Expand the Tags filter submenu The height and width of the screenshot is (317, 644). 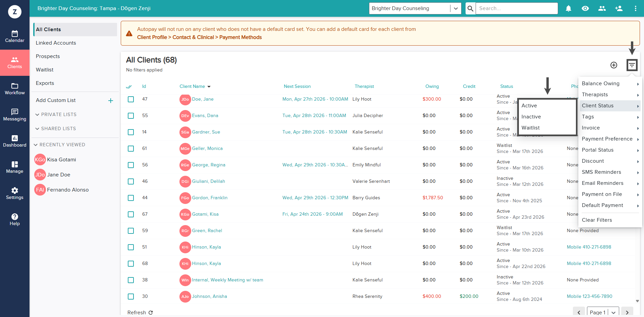[610, 117]
